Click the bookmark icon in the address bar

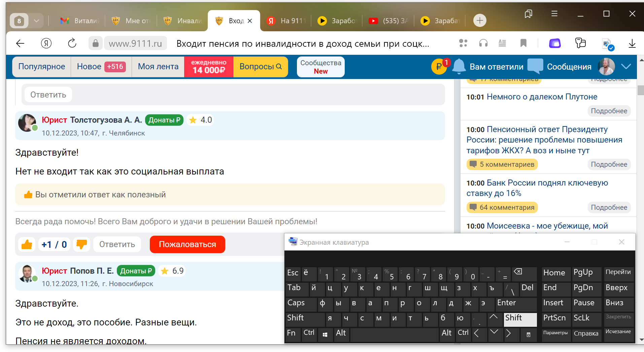[523, 43]
